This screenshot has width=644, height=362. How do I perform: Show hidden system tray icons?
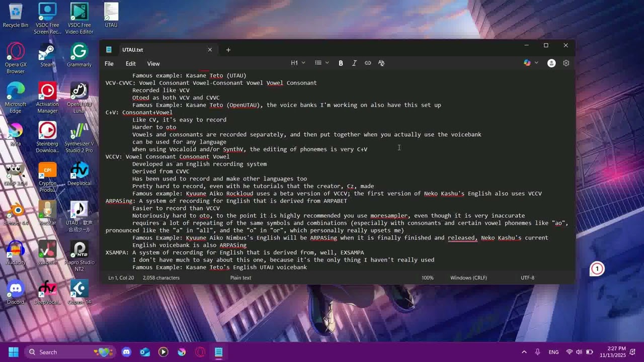(524, 352)
